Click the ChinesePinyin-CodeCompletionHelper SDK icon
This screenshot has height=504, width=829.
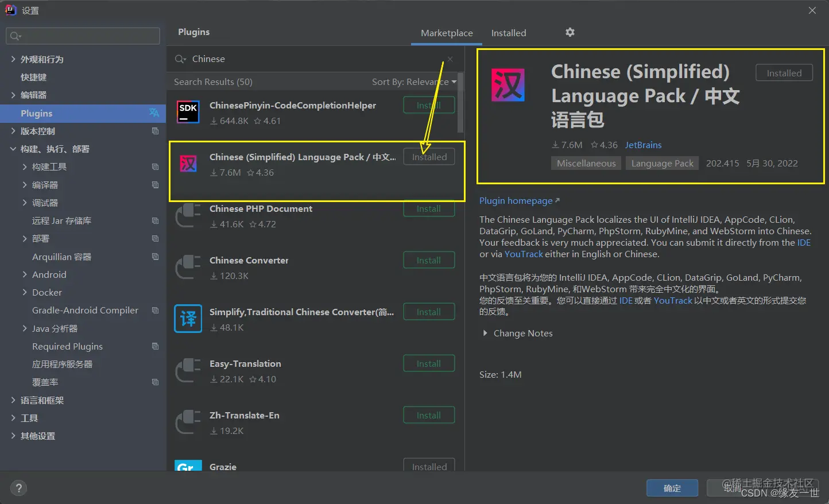(x=188, y=112)
